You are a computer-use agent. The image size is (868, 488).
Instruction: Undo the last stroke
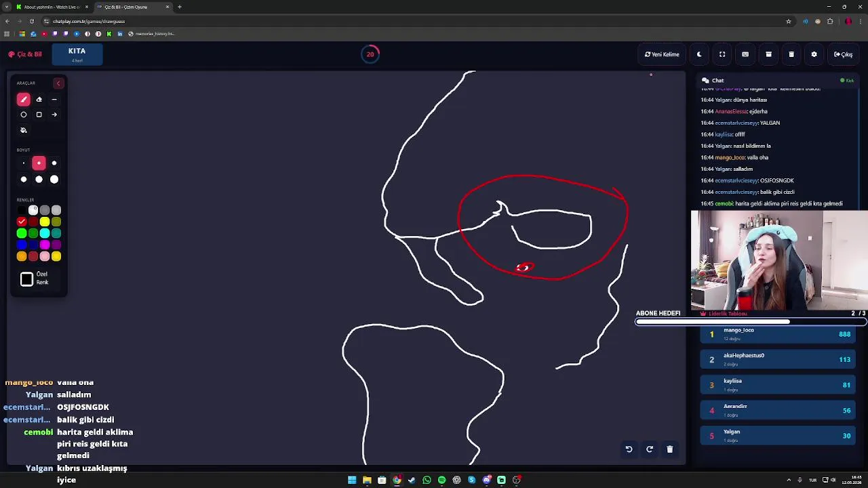pos(629,449)
